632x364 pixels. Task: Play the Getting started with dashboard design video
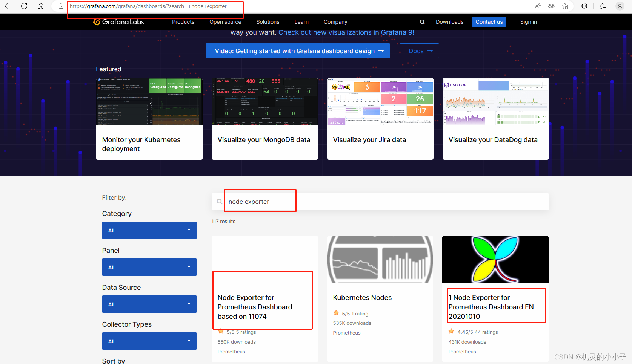click(x=298, y=51)
